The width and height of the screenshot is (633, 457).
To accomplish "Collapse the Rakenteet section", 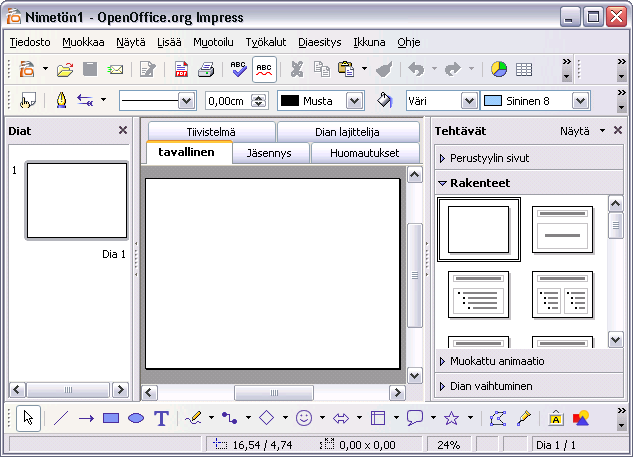I will [x=529, y=183].
